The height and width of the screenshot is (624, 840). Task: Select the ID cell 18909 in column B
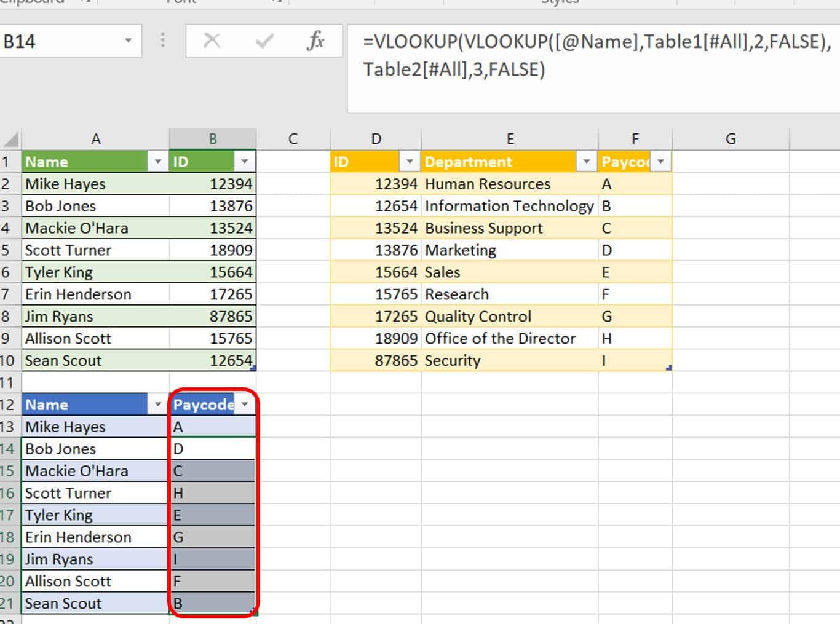click(213, 250)
